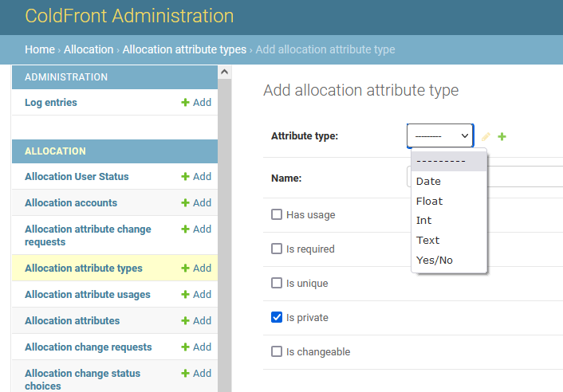This screenshot has width=563, height=392.
Task: Go to Home in the breadcrumb
Action: point(40,49)
